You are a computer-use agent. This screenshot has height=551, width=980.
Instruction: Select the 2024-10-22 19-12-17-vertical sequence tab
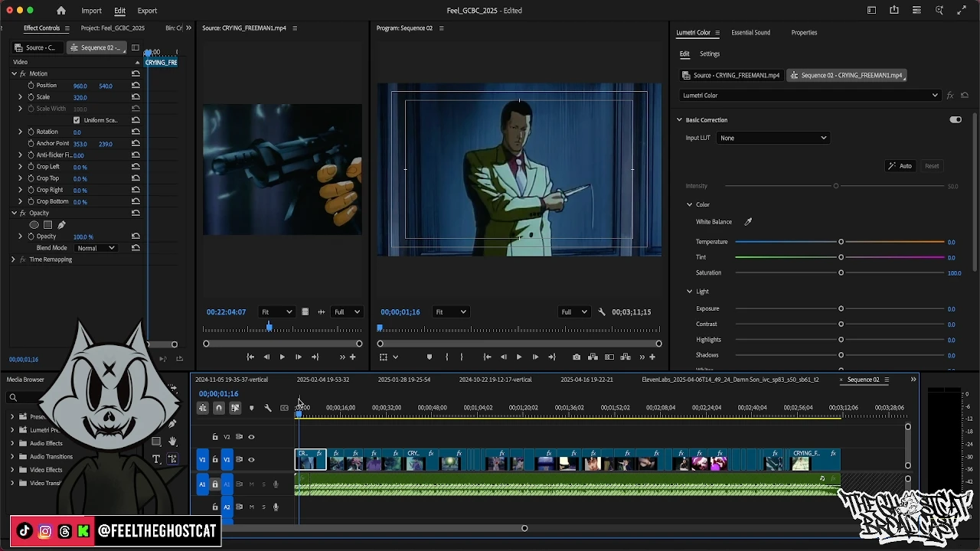click(495, 380)
